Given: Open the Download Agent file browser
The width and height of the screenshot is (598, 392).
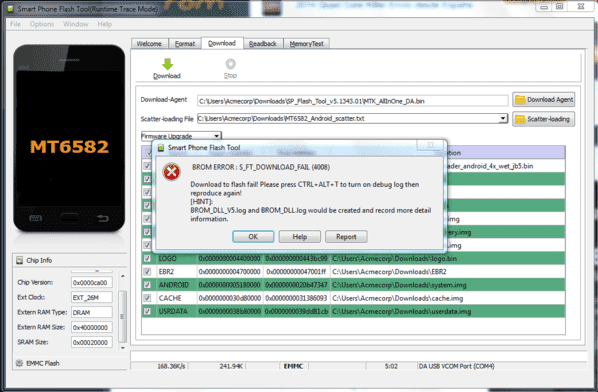Looking at the screenshot, I should coord(544,100).
